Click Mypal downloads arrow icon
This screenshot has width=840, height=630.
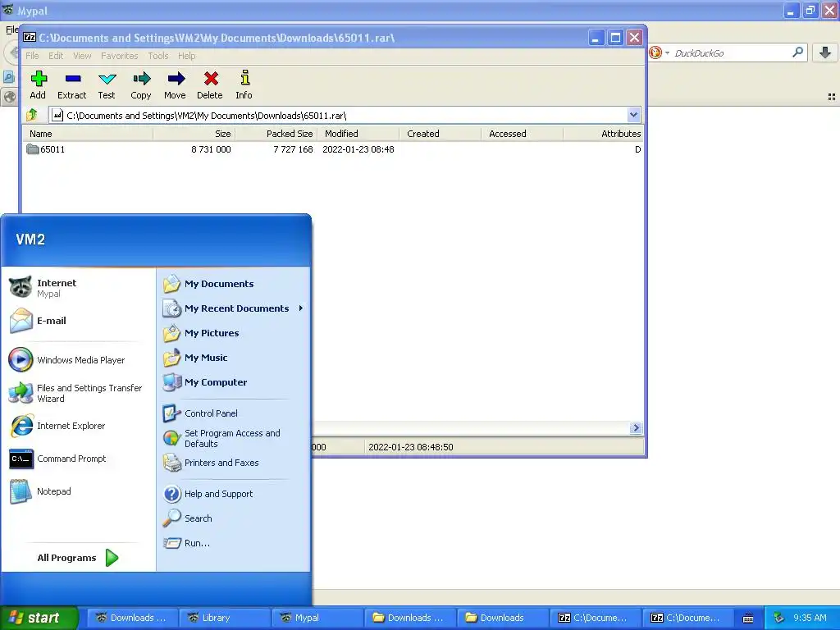[825, 52]
